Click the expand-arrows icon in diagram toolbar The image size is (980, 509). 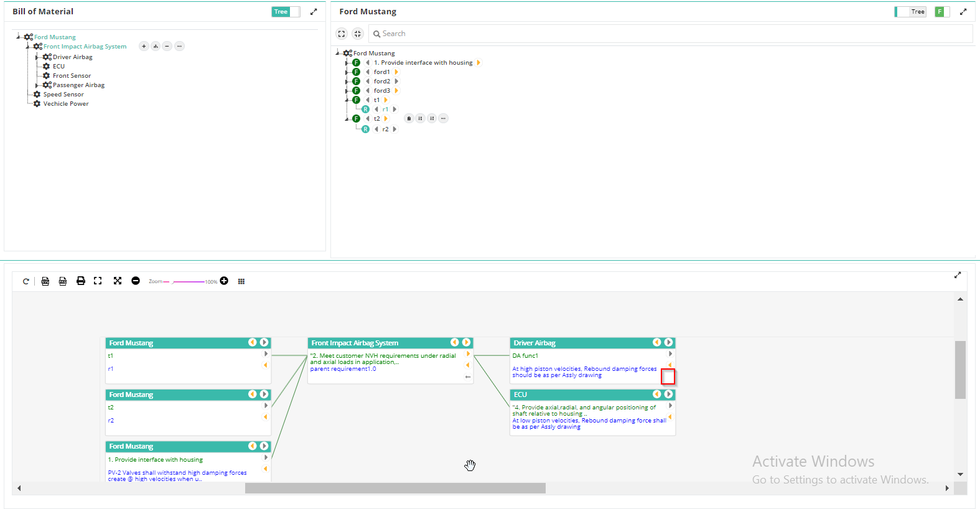[x=118, y=281]
